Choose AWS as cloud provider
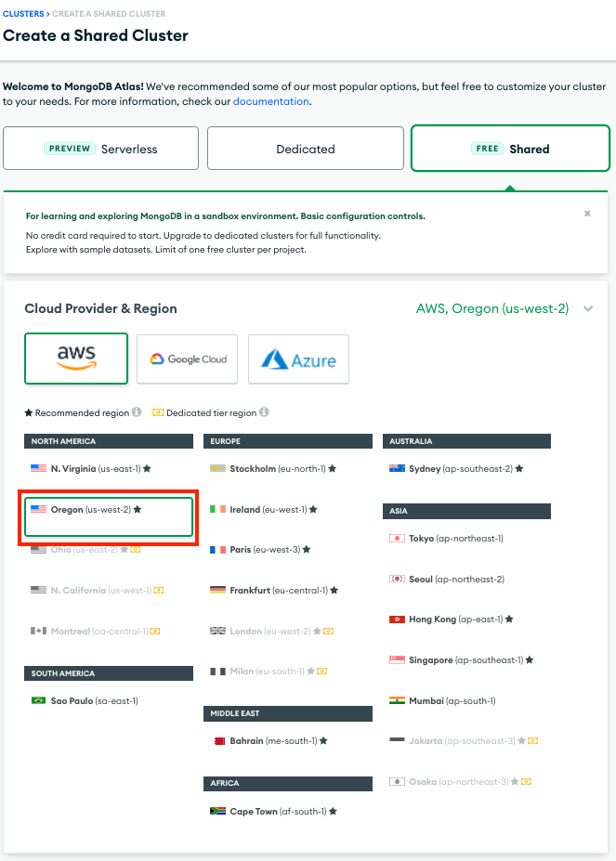 (x=76, y=359)
